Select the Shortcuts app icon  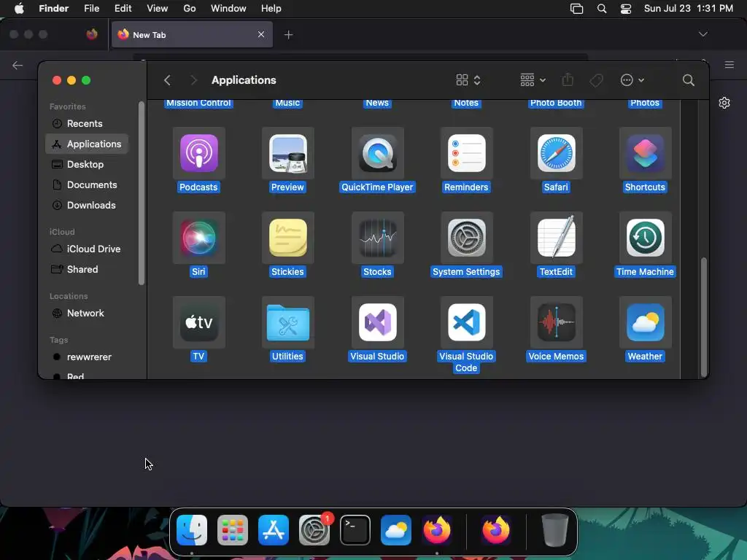click(645, 153)
